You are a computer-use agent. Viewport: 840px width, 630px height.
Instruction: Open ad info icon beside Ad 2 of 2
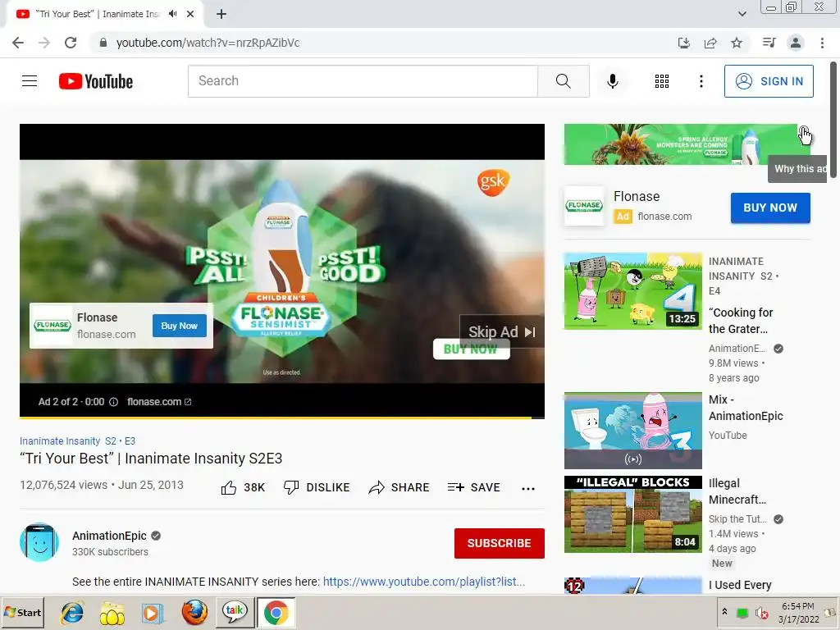click(113, 402)
